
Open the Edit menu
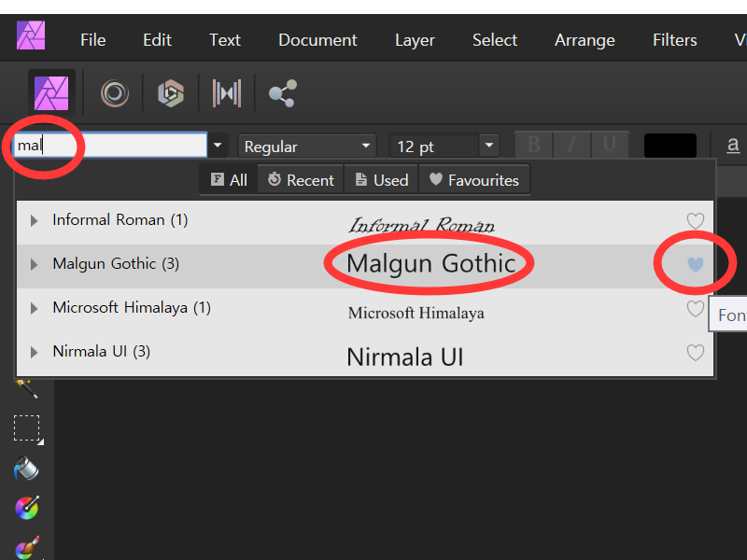(157, 40)
